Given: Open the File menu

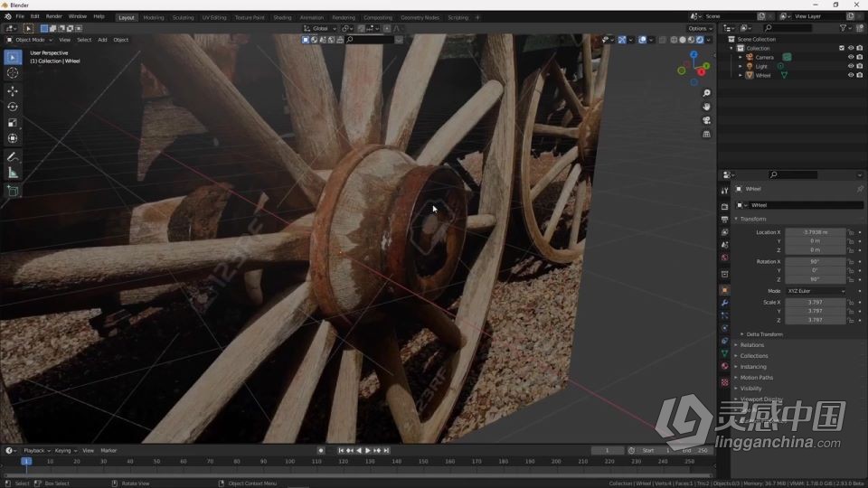Looking at the screenshot, I should coord(20,16).
